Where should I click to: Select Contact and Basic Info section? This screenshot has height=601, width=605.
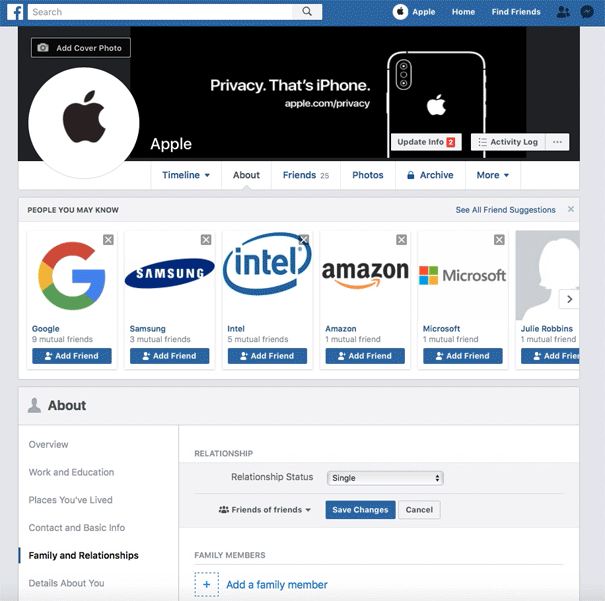tap(77, 528)
